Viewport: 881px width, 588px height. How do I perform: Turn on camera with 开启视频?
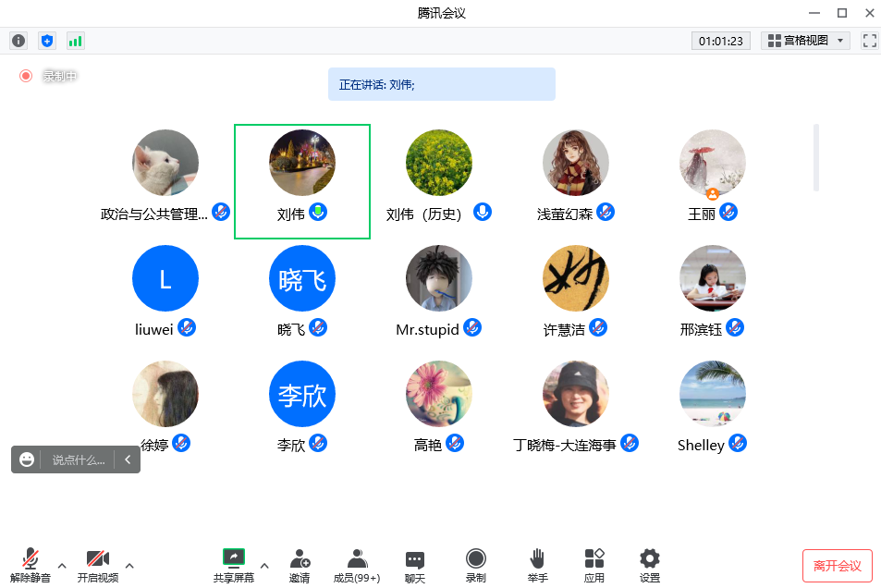98,565
